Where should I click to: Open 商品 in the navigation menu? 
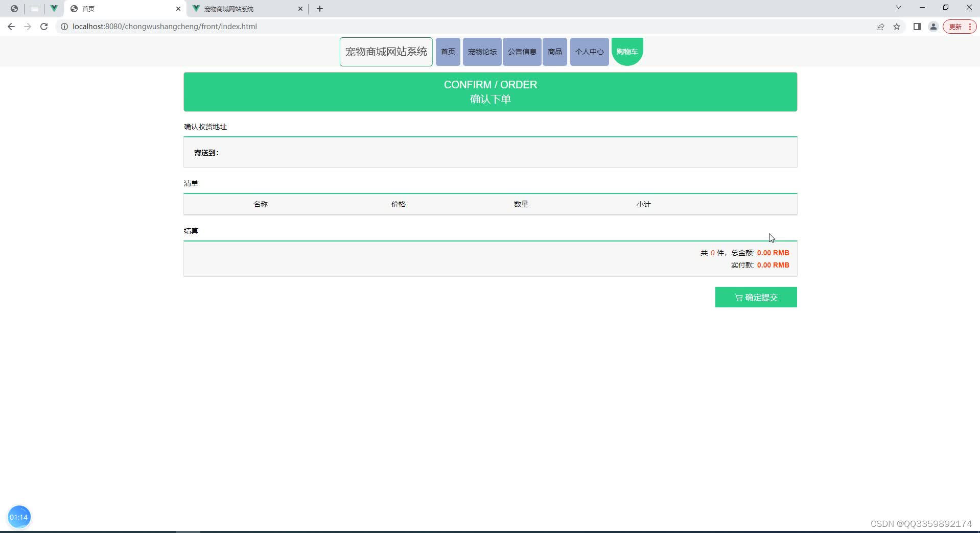tap(555, 52)
